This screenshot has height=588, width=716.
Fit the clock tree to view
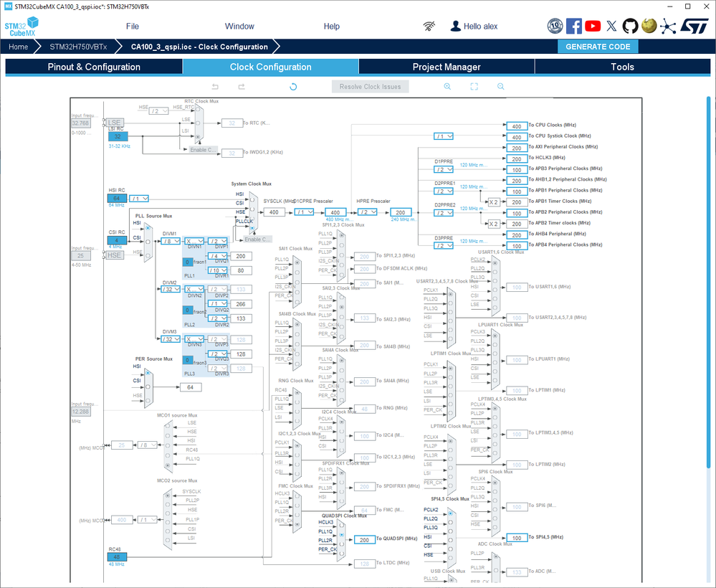click(x=474, y=86)
